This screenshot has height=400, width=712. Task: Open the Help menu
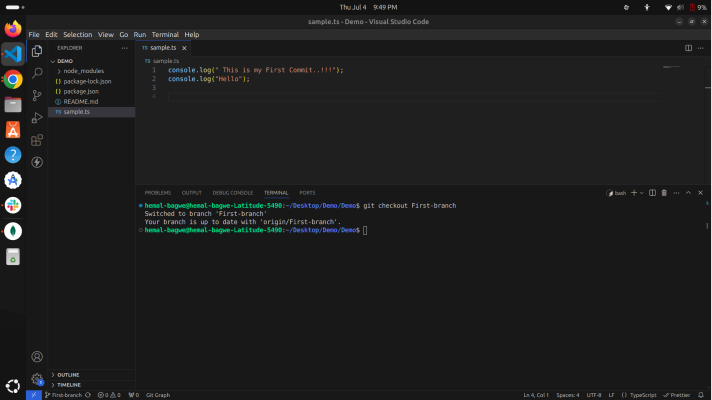click(x=192, y=35)
